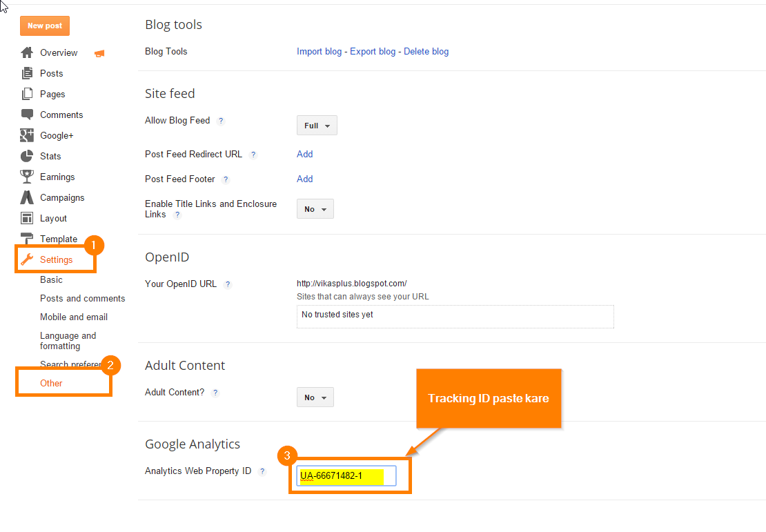This screenshot has width=766, height=532.
Task: Open Template section
Action: point(59,239)
